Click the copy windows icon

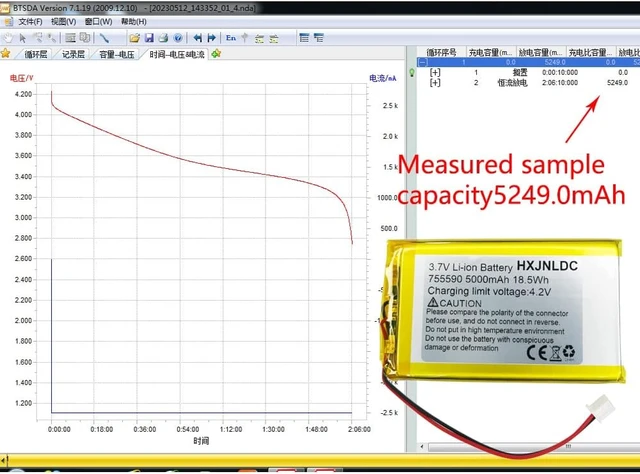click(85, 38)
